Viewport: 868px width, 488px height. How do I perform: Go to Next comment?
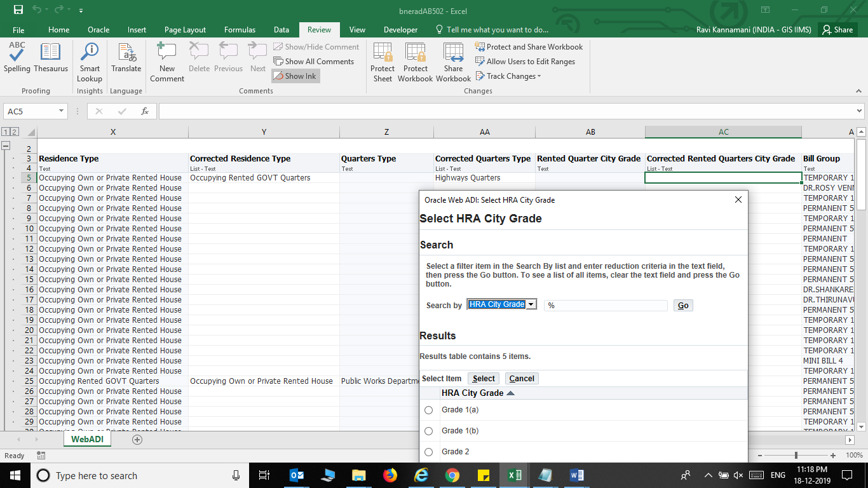[x=257, y=58]
